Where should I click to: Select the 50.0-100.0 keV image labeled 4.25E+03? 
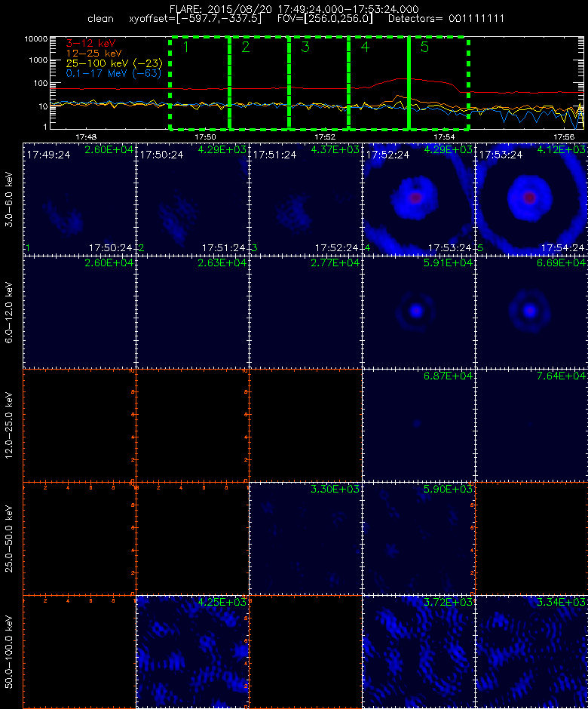point(192,652)
